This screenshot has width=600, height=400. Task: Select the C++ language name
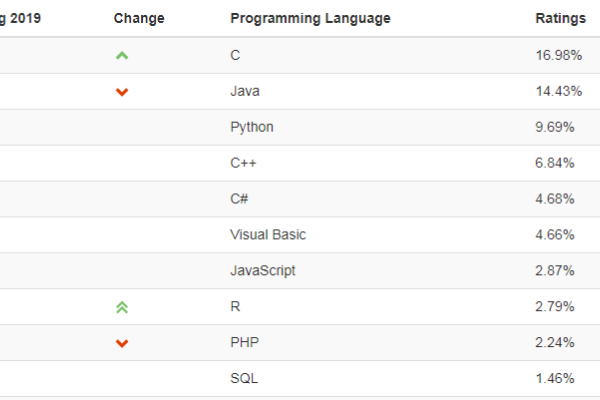(x=244, y=163)
